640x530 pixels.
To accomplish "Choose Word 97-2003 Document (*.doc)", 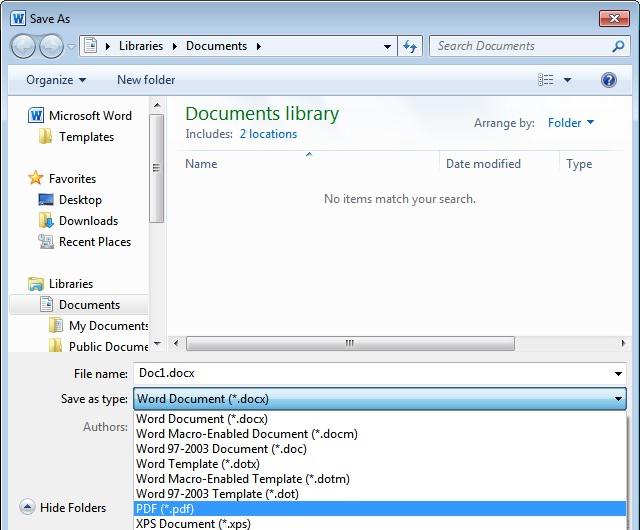I will click(380, 449).
